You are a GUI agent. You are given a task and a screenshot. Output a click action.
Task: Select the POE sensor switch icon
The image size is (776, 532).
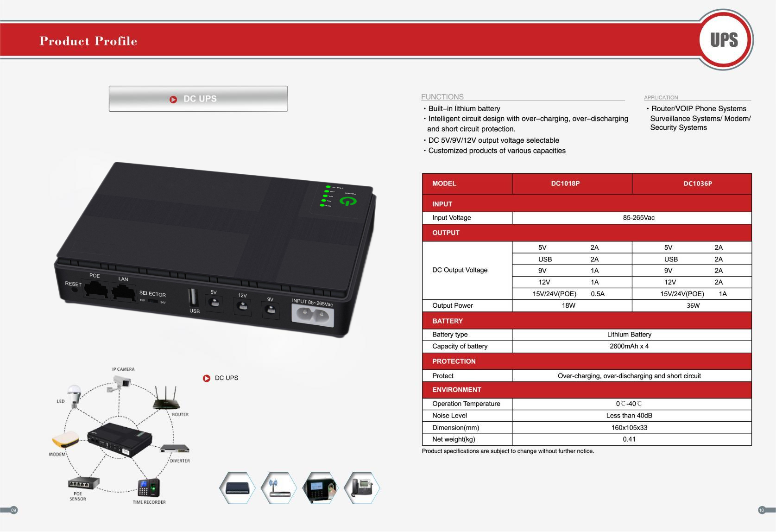(83, 483)
